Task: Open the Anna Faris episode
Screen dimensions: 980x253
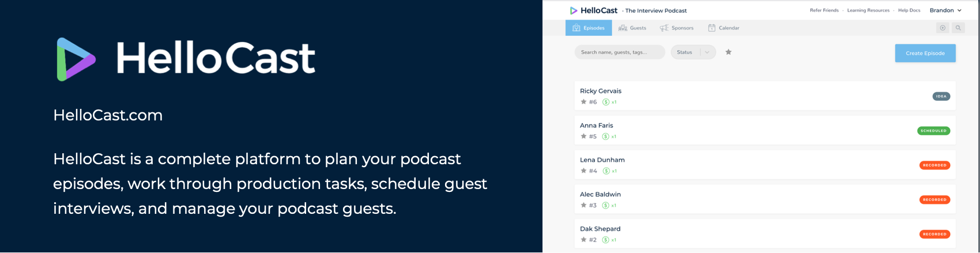Action: pyautogui.click(x=765, y=130)
